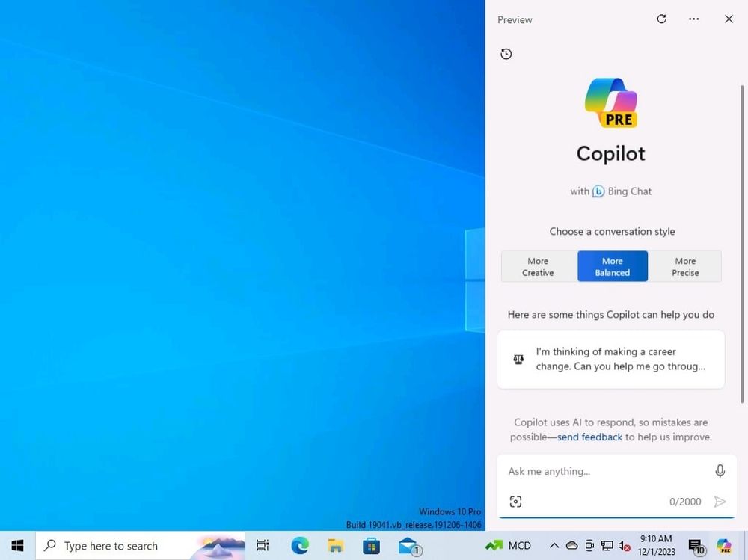Open Microsoft Store from taskbar
This screenshot has width=748, height=560.
coord(371,545)
